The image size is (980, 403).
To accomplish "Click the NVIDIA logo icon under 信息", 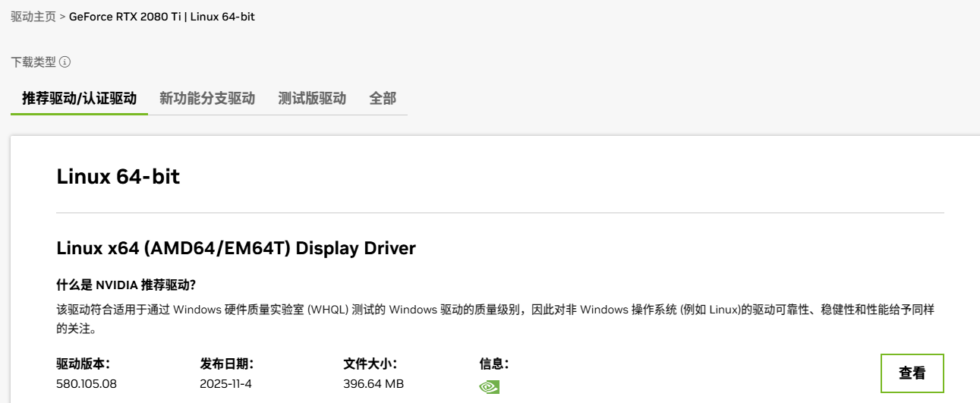I will (489, 386).
